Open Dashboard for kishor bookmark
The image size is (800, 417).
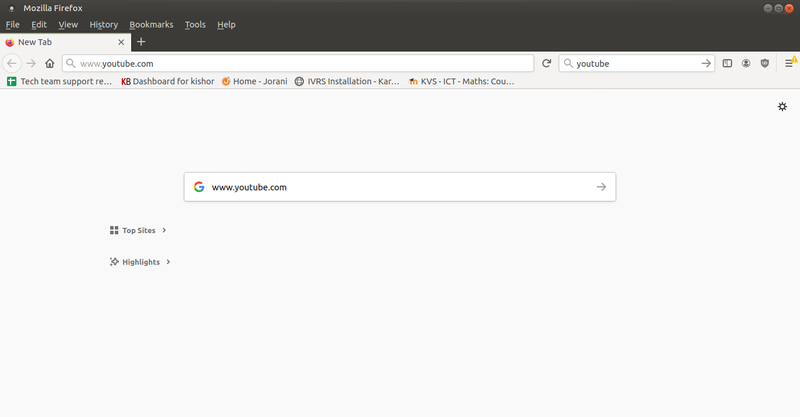(x=168, y=81)
